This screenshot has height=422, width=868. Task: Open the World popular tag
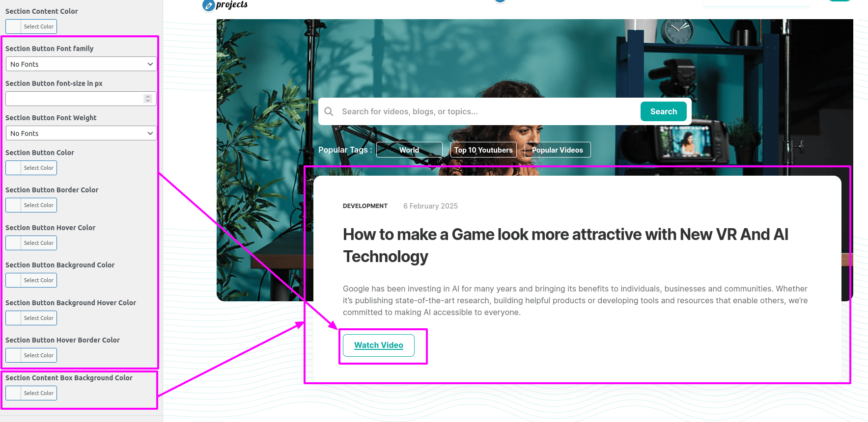point(409,150)
